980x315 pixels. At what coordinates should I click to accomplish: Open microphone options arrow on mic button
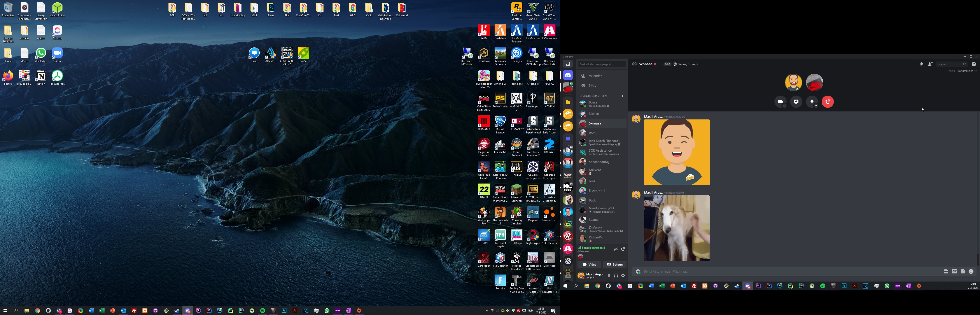point(816,105)
